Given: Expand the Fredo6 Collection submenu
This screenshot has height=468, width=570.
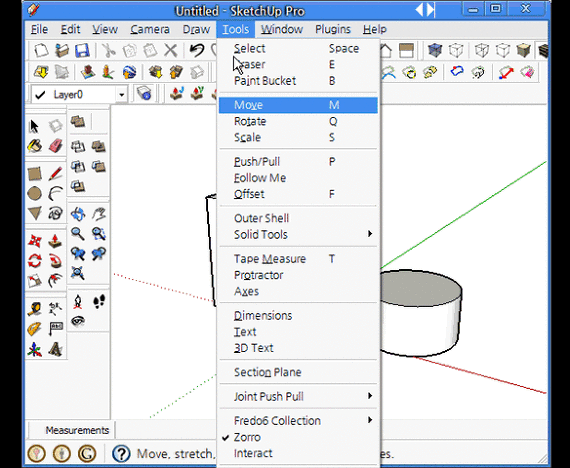Looking at the screenshot, I should [298, 420].
